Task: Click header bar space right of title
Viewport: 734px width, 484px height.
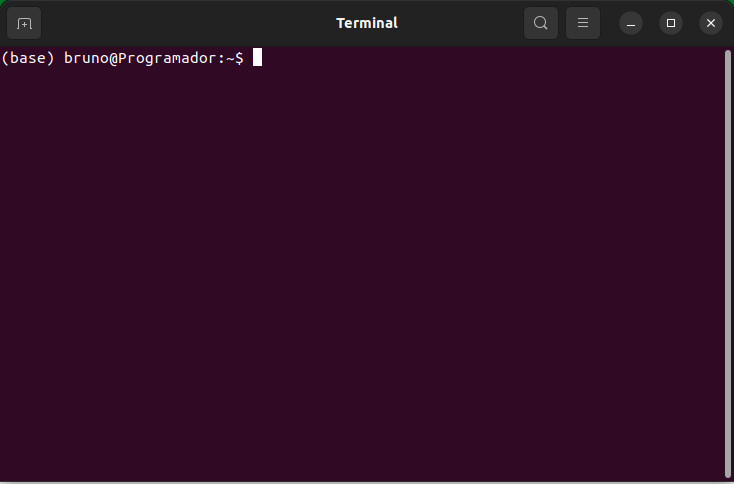Action: tap(461, 23)
